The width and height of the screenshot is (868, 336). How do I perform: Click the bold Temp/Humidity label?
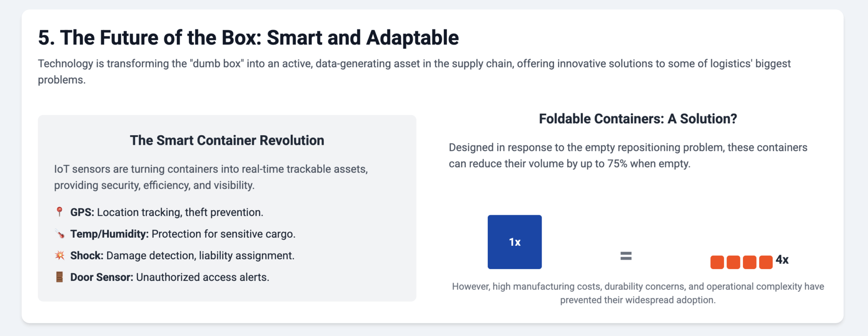(x=109, y=234)
